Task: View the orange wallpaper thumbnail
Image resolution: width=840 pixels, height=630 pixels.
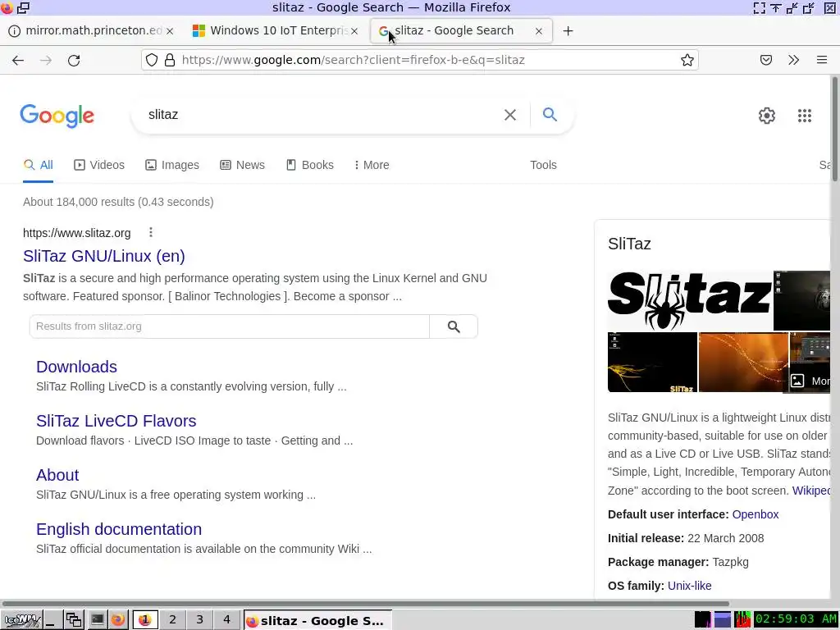Action: 743,362
